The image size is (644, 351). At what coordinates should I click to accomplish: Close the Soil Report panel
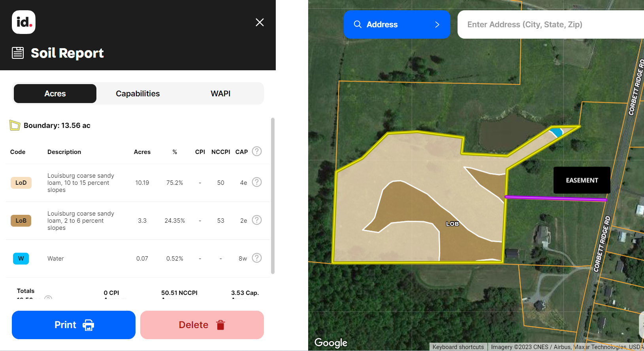(260, 23)
